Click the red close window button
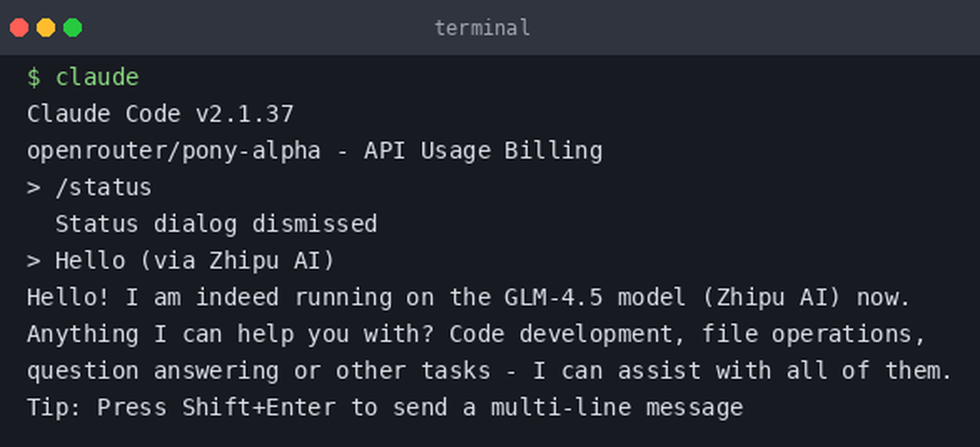The image size is (980, 447). coord(19,28)
